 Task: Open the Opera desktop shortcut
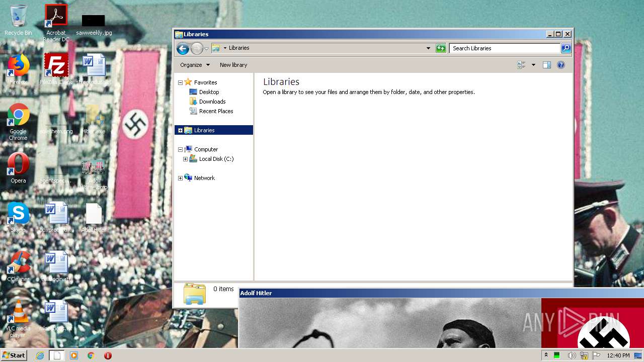point(18,168)
